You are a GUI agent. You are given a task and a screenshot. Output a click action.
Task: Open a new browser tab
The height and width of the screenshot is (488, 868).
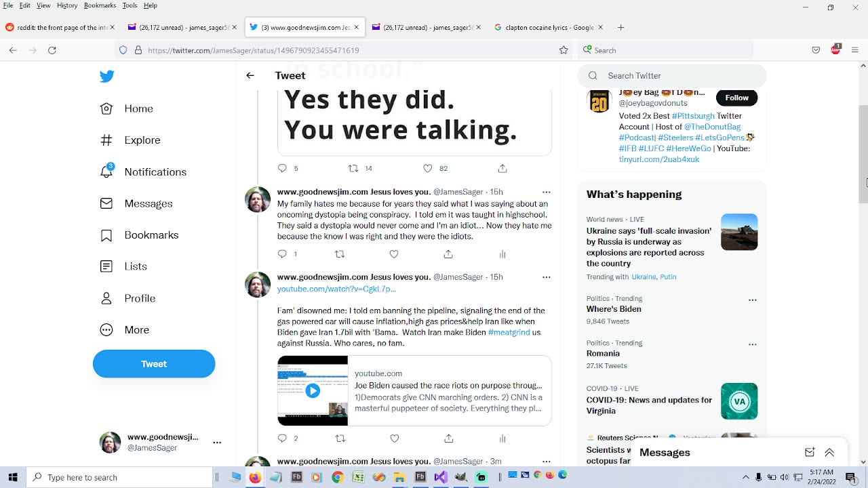pyautogui.click(x=620, y=28)
